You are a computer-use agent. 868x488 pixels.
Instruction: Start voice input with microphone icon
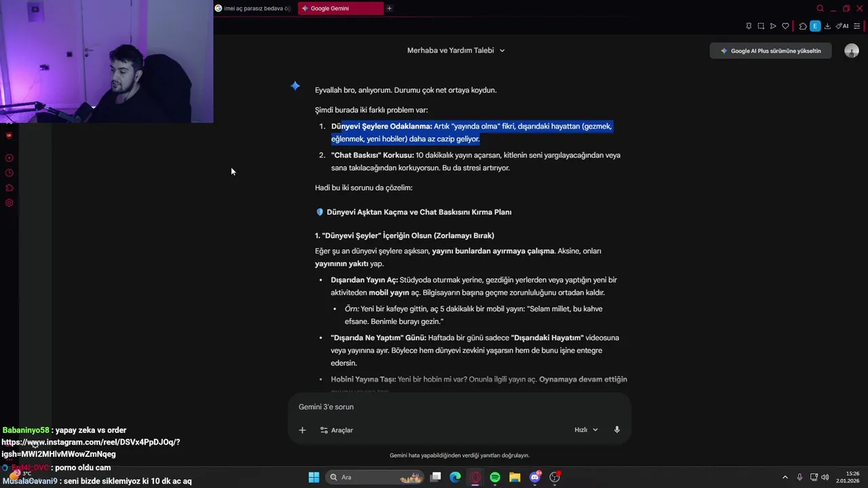[x=617, y=430]
